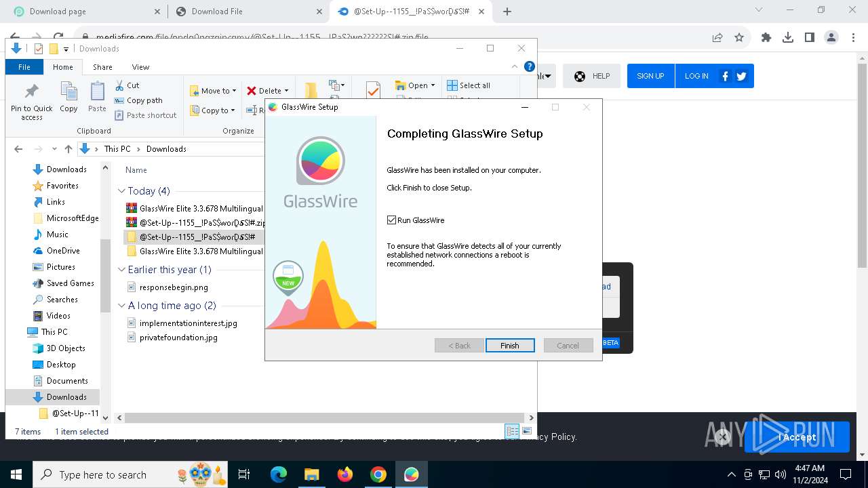
Task: Open Links in the navigation pane
Action: coord(56,202)
